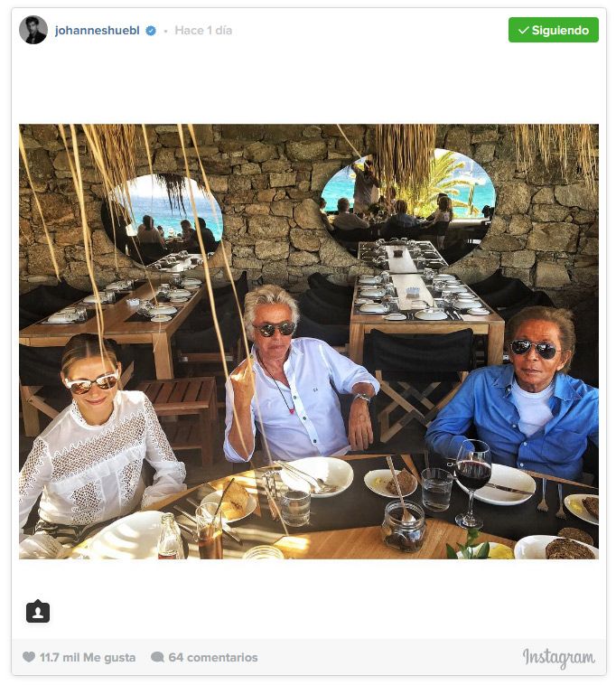Toggle the green Siguiendo follow button
This screenshot has height=685, width=616.
pos(553,30)
